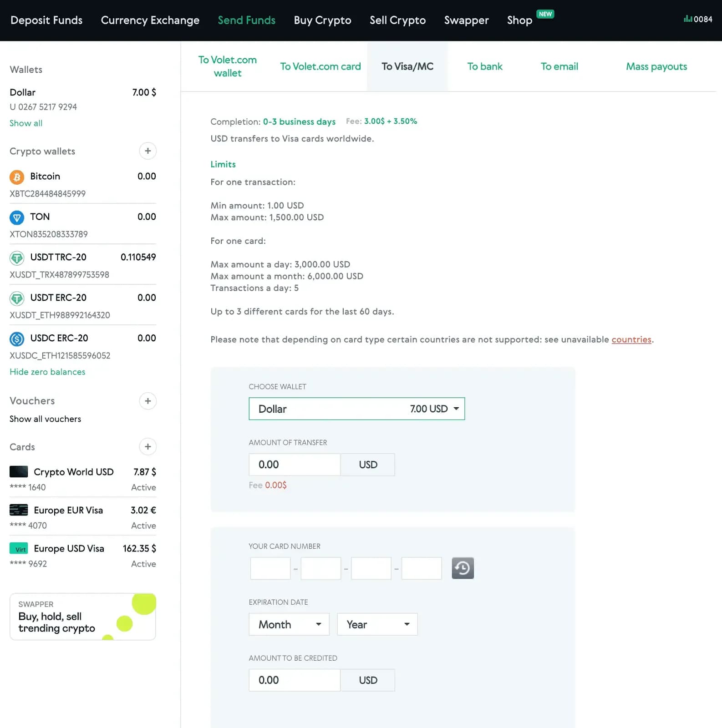Open the unavailable countries link
This screenshot has width=722, height=728.
(x=631, y=339)
